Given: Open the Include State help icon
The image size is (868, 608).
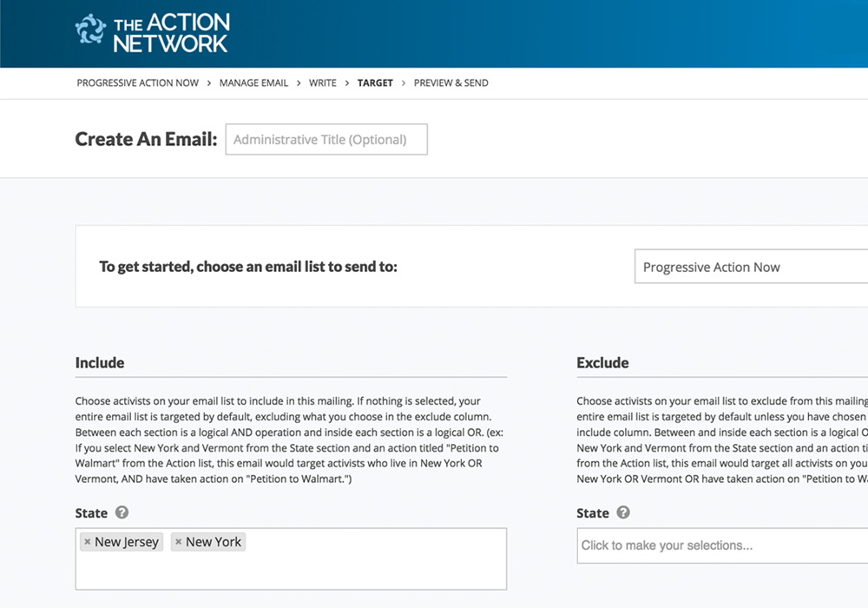Looking at the screenshot, I should tap(122, 512).
